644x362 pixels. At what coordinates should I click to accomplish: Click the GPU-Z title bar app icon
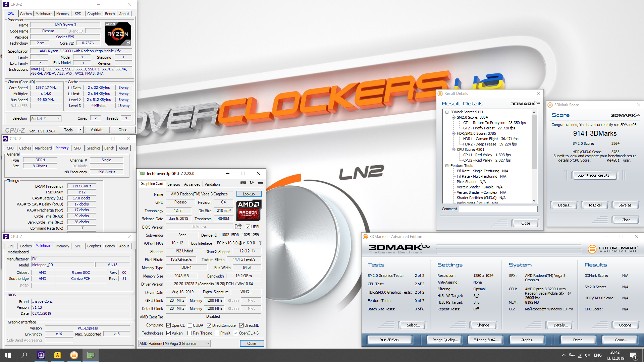click(x=142, y=173)
